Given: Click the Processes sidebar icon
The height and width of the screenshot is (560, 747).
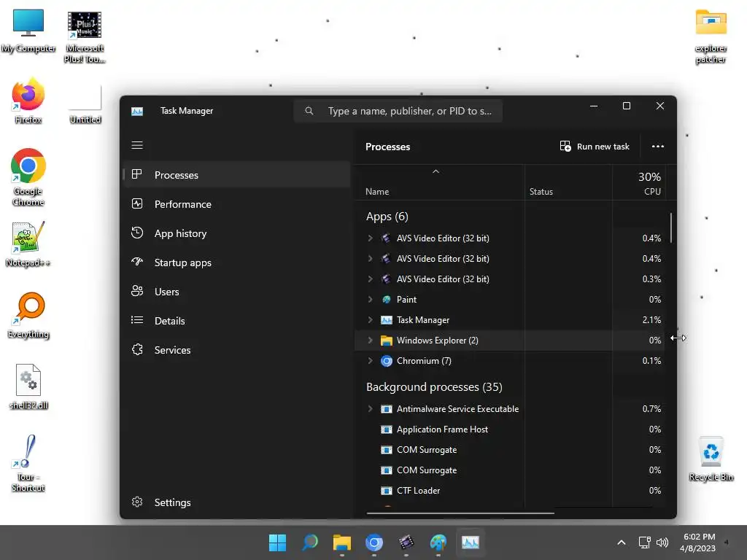Looking at the screenshot, I should pyautogui.click(x=137, y=174).
